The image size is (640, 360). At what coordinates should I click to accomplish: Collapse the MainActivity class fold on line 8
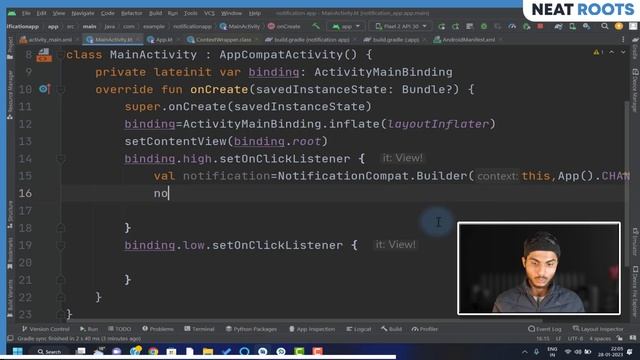click(61, 55)
